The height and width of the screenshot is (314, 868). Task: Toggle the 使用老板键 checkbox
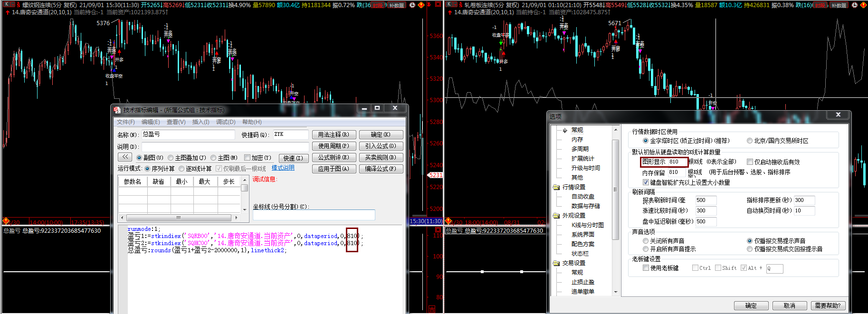(646, 268)
